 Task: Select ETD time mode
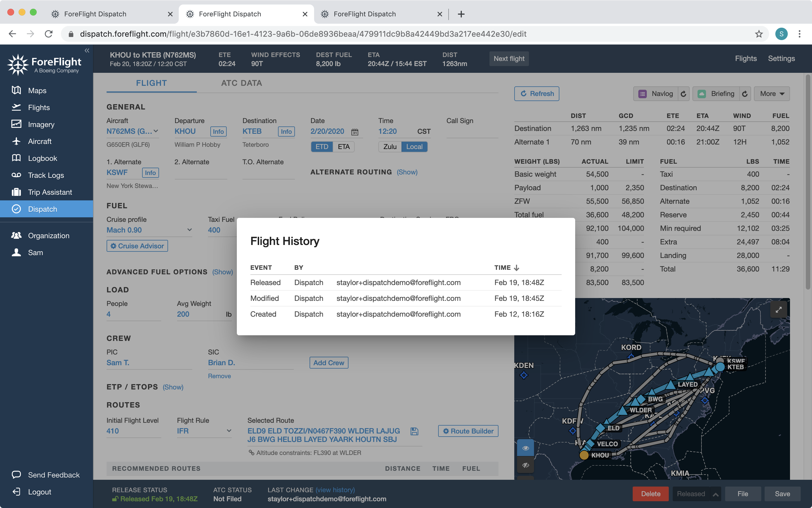coord(322,146)
